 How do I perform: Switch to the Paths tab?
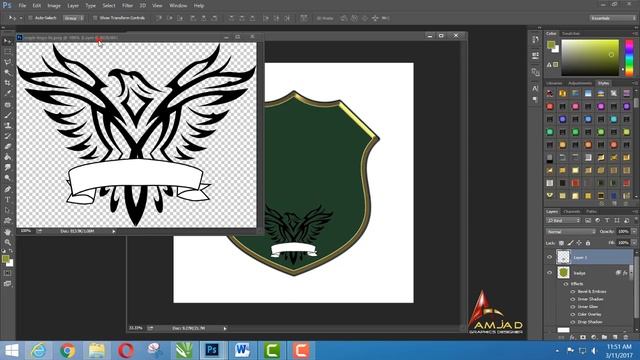[x=591, y=211]
